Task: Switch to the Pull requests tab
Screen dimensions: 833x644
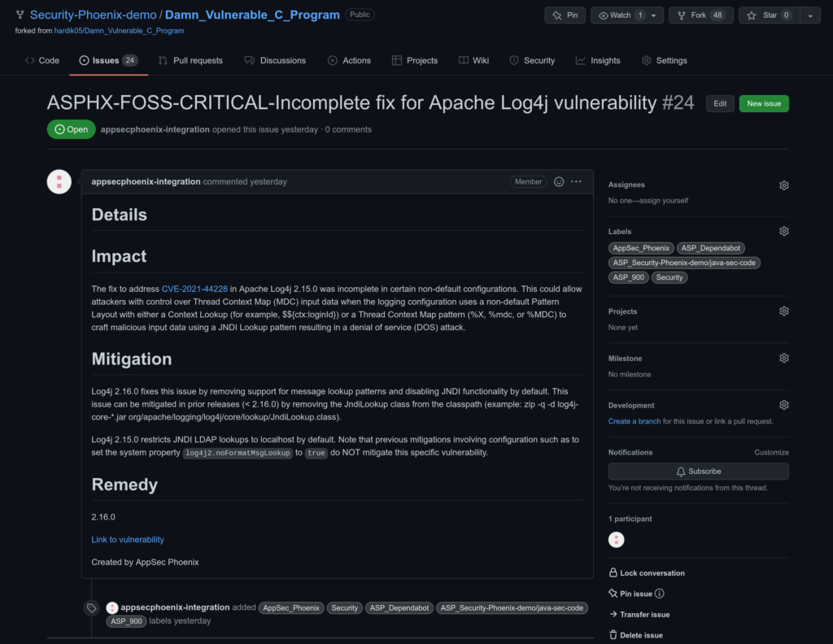Action: tap(190, 60)
